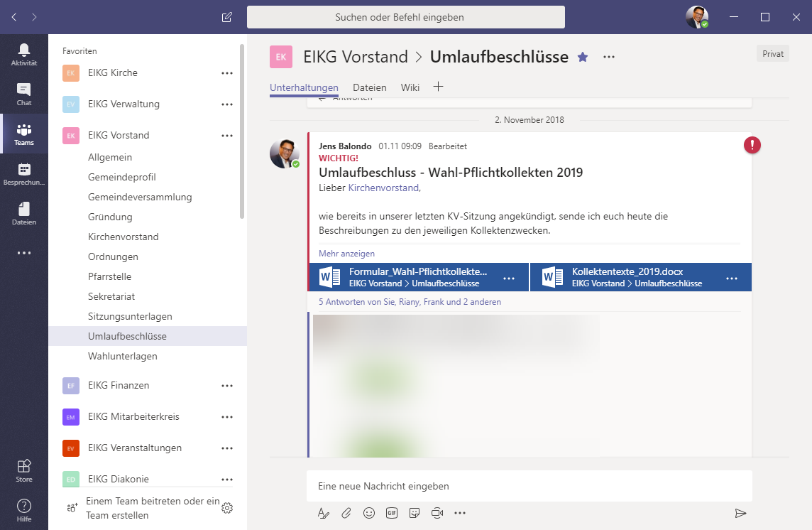Click the Privat label in channel header
Screen dimensions: 812x530
point(773,54)
